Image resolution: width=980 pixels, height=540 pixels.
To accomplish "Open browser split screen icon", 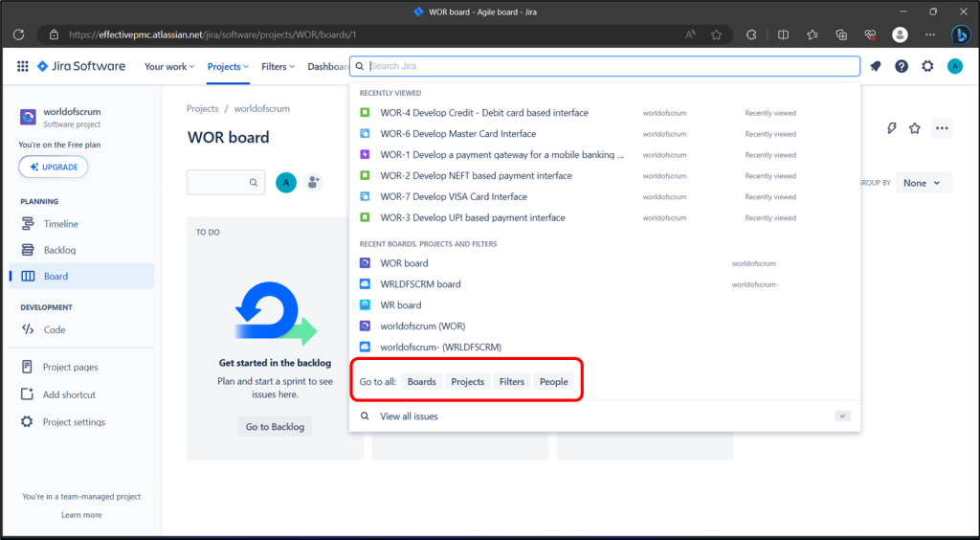I will click(x=783, y=35).
